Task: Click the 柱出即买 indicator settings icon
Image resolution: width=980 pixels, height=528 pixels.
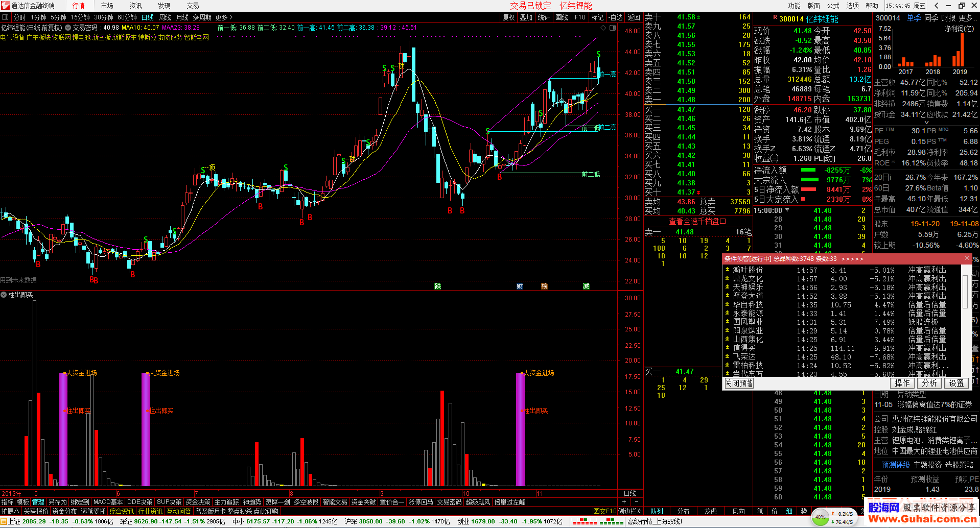Action: (4, 295)
